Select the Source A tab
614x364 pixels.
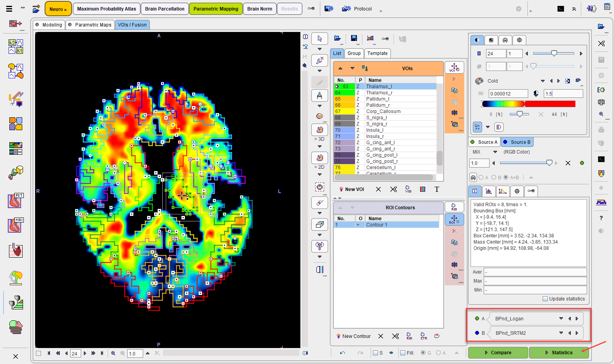(484, 142)
